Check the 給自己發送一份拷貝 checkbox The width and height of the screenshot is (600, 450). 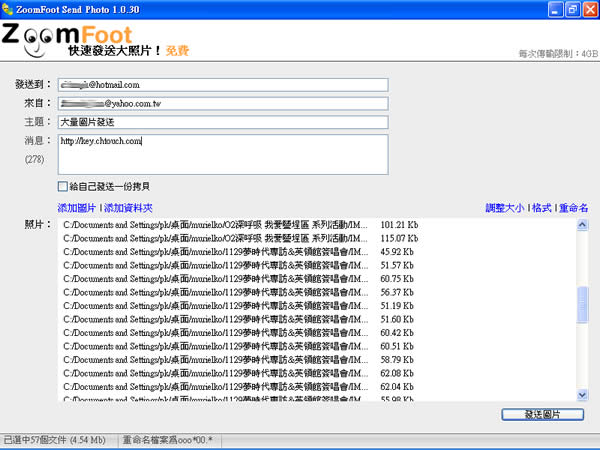point(63,186)
